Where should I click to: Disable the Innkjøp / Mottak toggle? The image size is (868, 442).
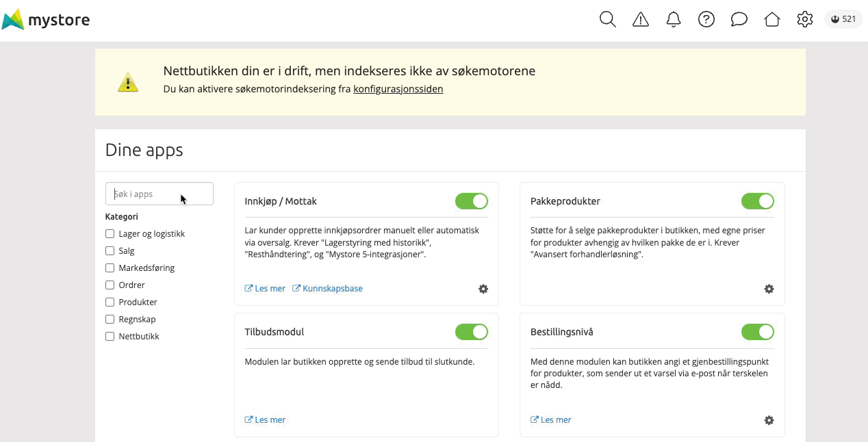point(472,201)
